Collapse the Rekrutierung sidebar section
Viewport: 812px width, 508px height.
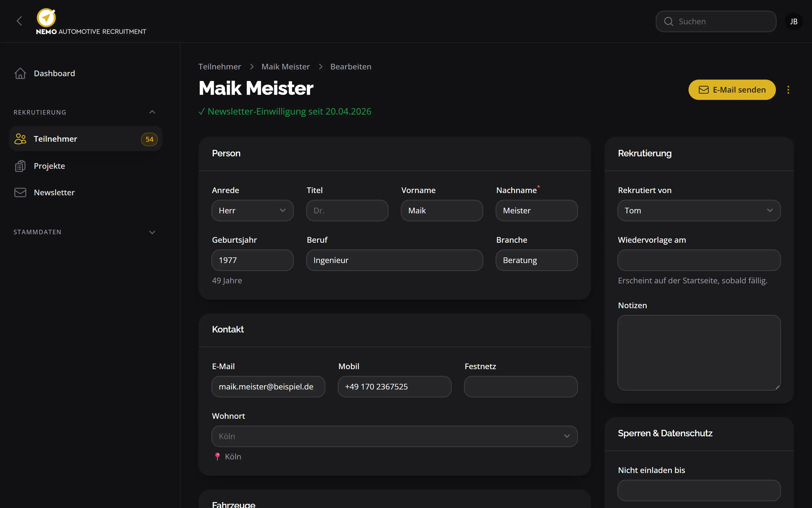click(152, 112)
